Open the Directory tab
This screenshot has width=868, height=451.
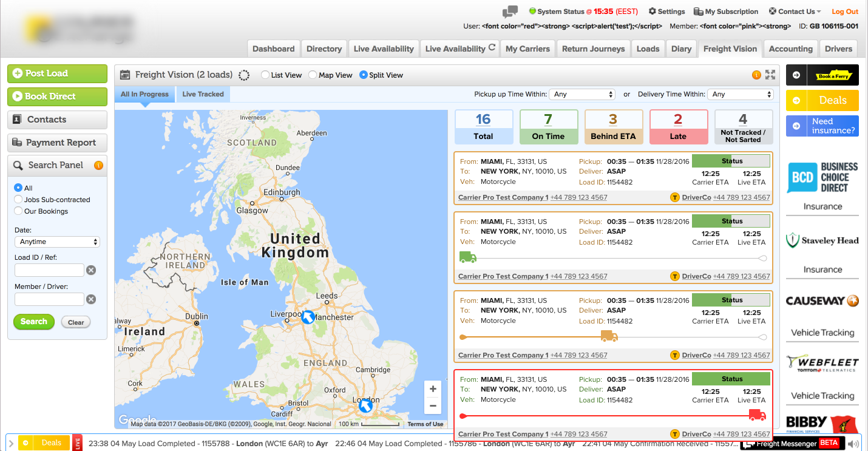[324, 49]
